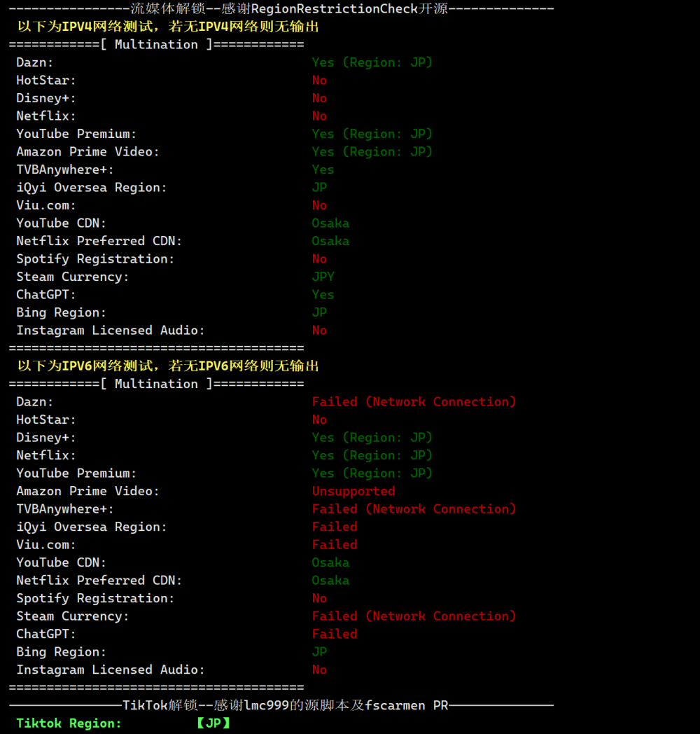Click 'YouTube Premium:' label in IPV6 results
This screenshot has width=700, height=734.
(77, 473)
